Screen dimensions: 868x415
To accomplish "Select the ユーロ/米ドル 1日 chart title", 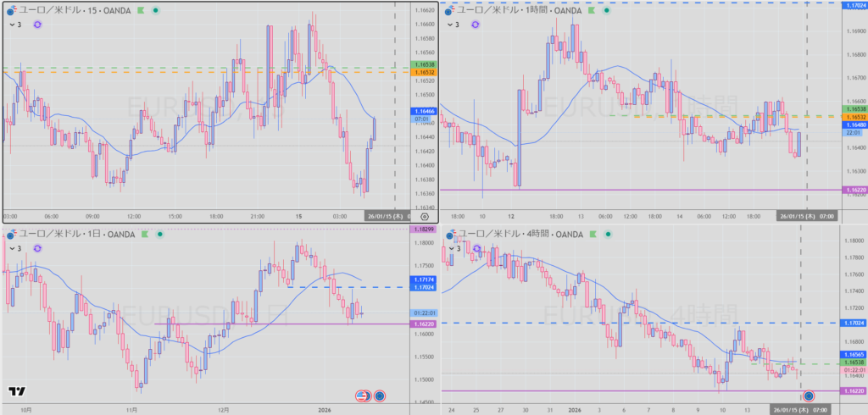I will click(76, 232).
